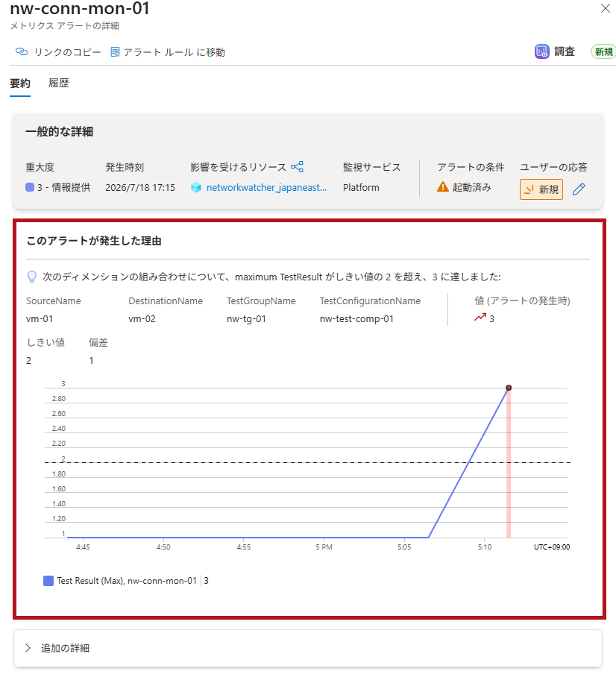Click the networkwatcher cube resource icon

pyautogui.click(x=196, y=188)
